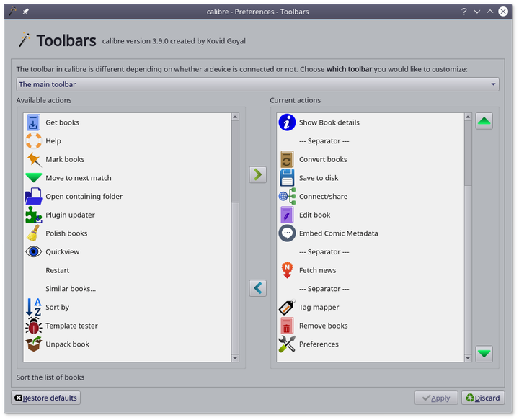The height and width of the screenshot is (420, 519).
Task: Click the Restore defaults button
Action: pyautogui.click(x=45, y=398)
